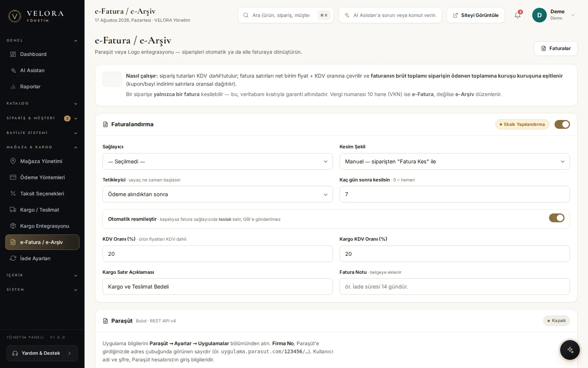588x368 pixels.
Task: Click the search magnifier icon
Action: point(246,15)
